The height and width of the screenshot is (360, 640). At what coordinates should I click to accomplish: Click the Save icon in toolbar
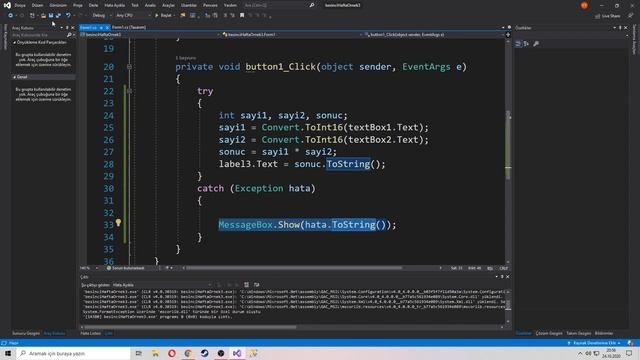click(51, 16)
